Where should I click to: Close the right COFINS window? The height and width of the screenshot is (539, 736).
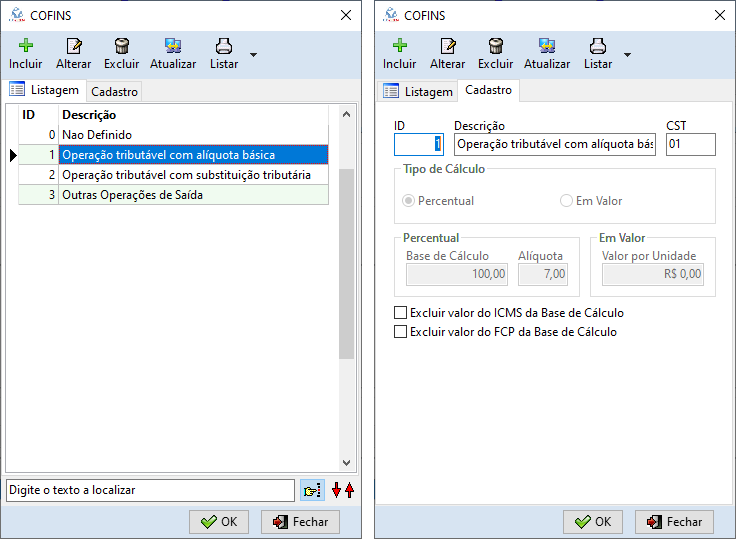pos(720,15)
